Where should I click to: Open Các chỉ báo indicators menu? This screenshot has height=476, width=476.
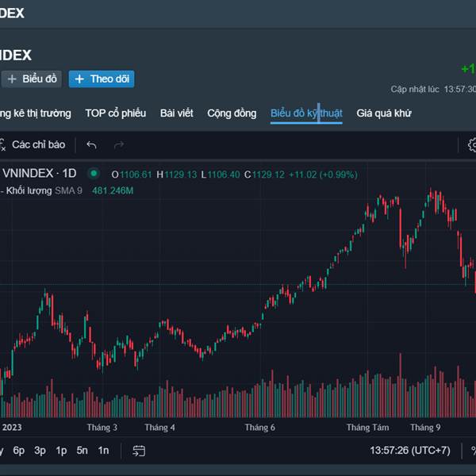tap(33, 145)
